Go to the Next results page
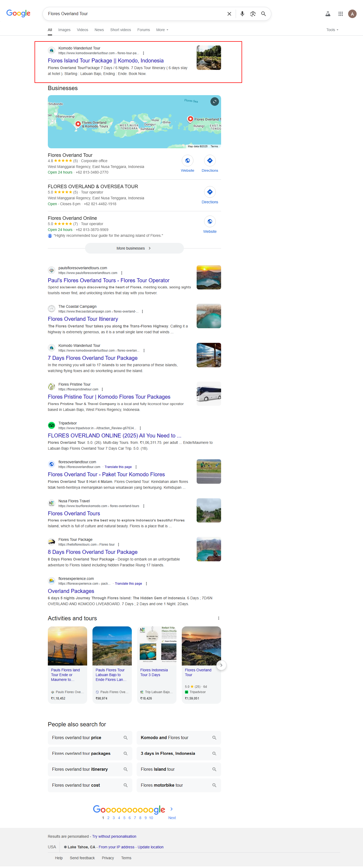 [172, 818]
